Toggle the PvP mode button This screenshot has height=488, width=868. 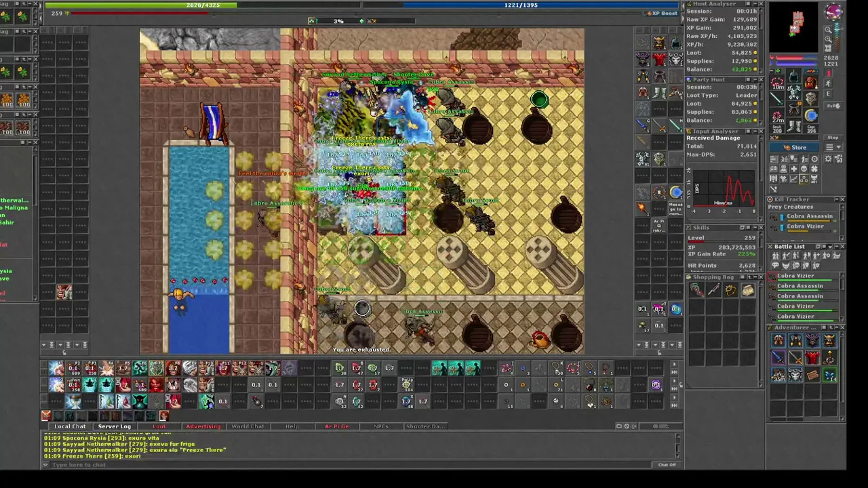(x=834, y=106)
